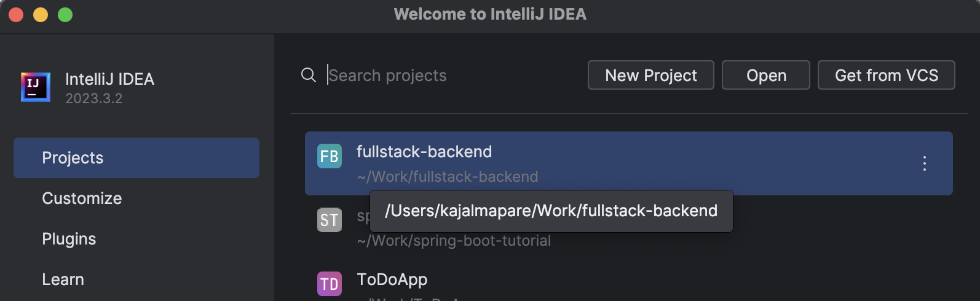
Task: Click the TD ToDoApp project icon
Action: point(330,284)
